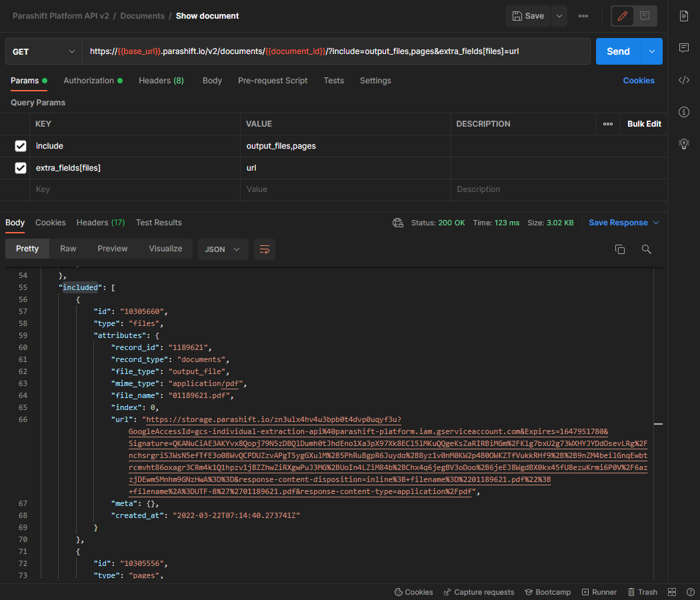Click the blue Send button
Viewport: 700px width, 600px height.
(x=618, y=51)
